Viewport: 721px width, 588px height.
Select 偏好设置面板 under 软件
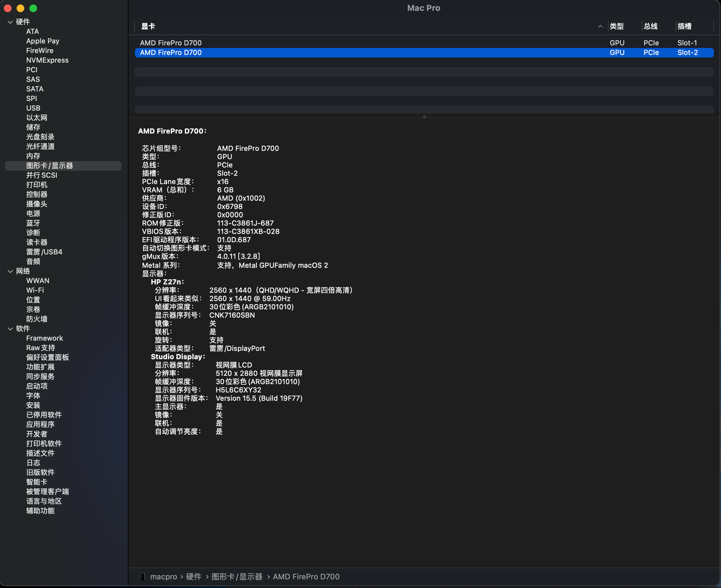point(47,358)
